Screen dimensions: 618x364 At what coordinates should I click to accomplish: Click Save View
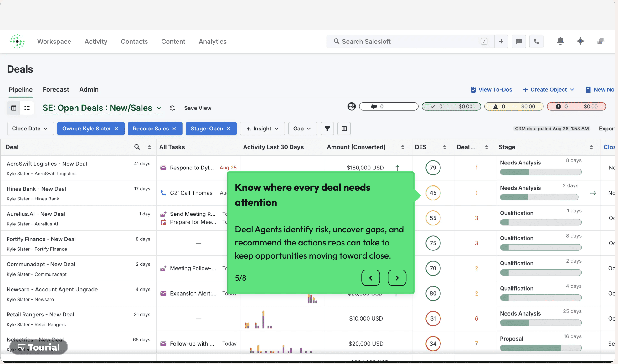click(198, 108)
